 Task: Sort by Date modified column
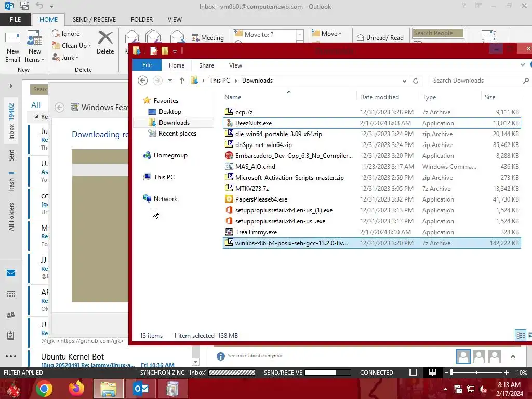click(379, 97)
